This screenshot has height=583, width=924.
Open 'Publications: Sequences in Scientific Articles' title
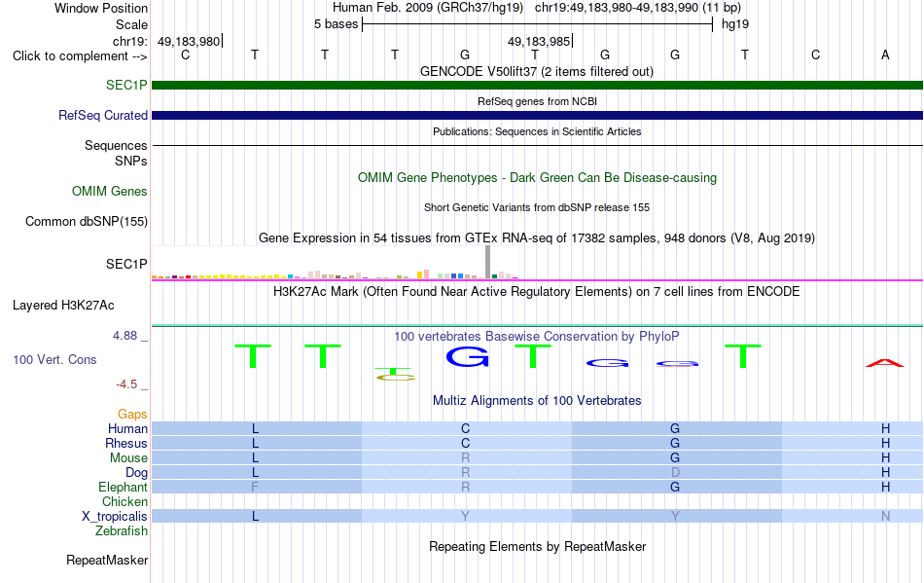pyautogui.click(x=537, y=131)
